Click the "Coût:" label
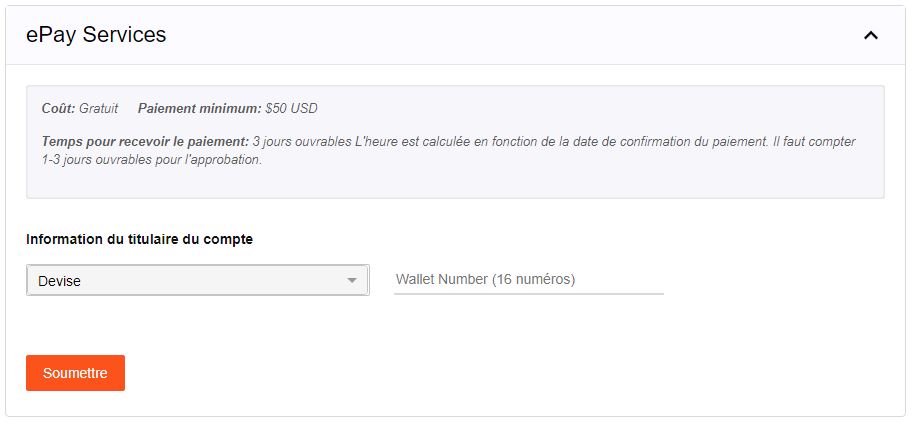Viewport: 914px width, 424px height. (58, 108)
